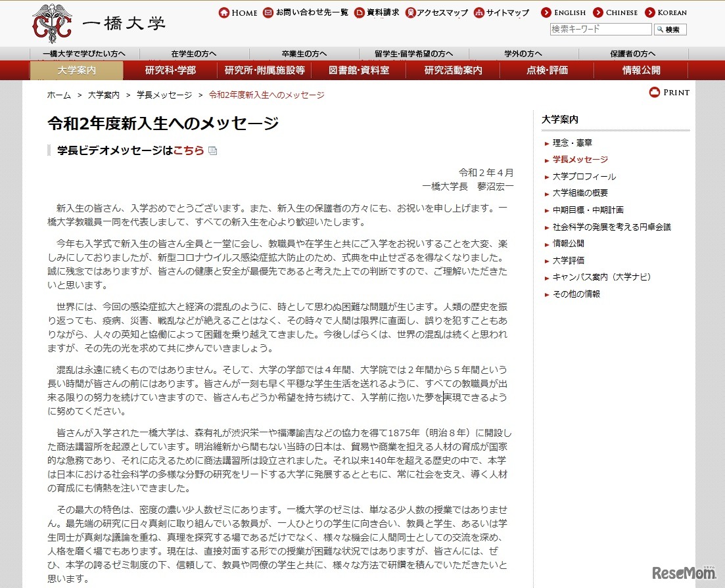This screenshot has width=725, height=588.
Task: Open the お問い合わせ先一覧 mail icon link
Action: coord(268,12)
